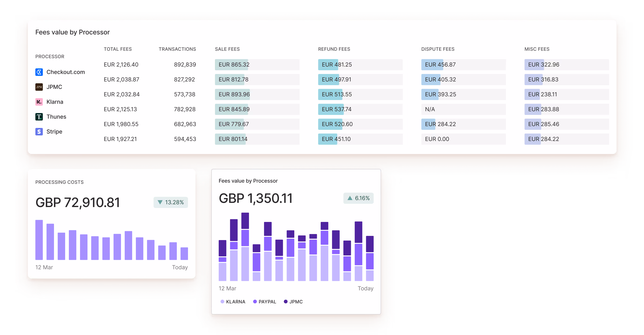Click the up triangle in 6.16% badge
The width and height of the screenshot is (644, 335).
(x=350, y=198)
